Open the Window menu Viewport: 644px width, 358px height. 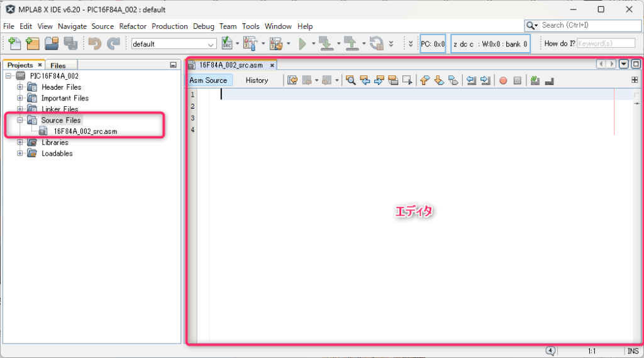(278, 26)
